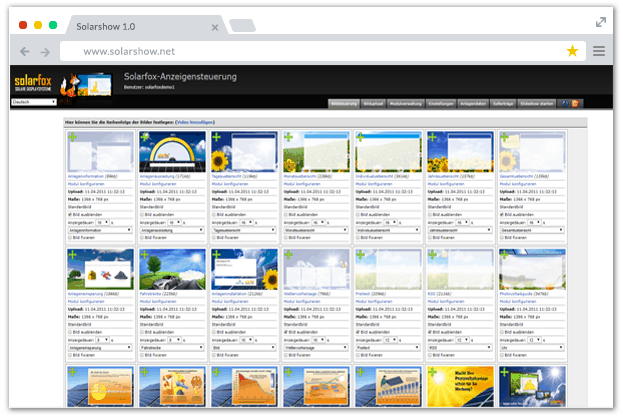Click the green move icon on Anlageninstallation thumbnail
Screen dimensions: 623x416
(x=216, y=255)
